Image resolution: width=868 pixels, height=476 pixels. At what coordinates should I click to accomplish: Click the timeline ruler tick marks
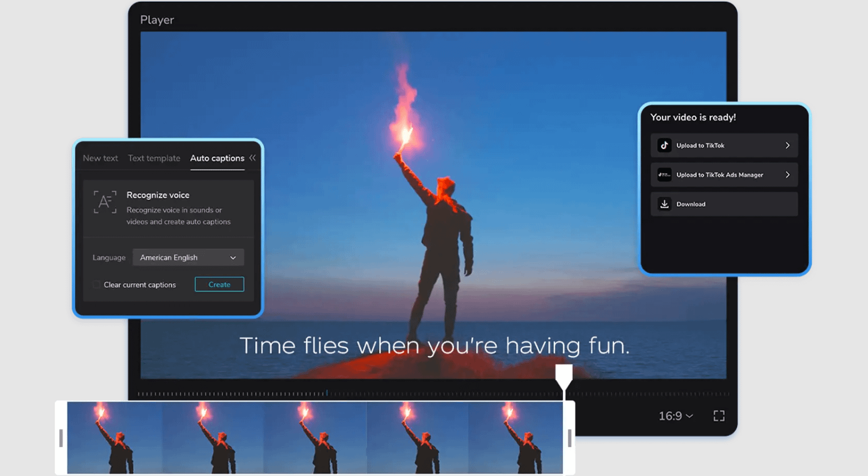[433, 394]
